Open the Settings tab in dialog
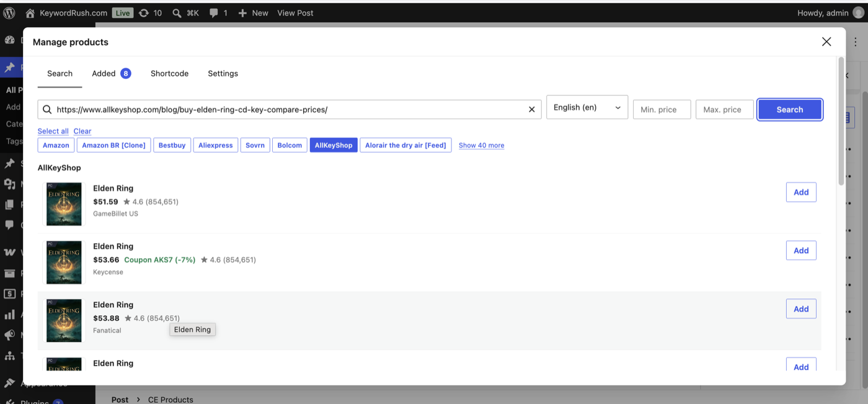Image resolution: width=868 pixels, height=404 pixels. click(x=223, y=73)
